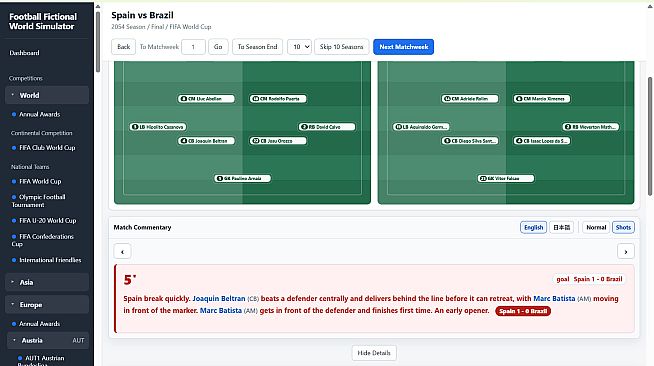
Task: Click the GK player marker on left pitch
Action: click(242, 178)
